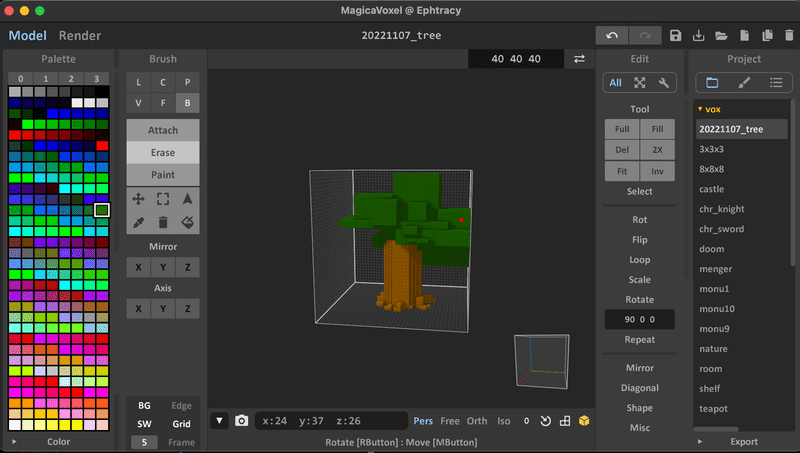Save project with floppy disk icon
The image size is (800, 453).
coord(676,36)
